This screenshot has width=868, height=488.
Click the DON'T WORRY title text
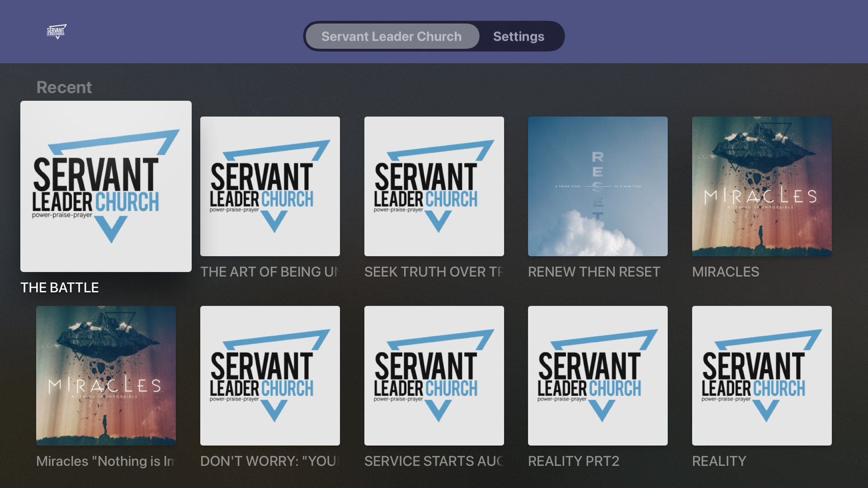(270, 461)
